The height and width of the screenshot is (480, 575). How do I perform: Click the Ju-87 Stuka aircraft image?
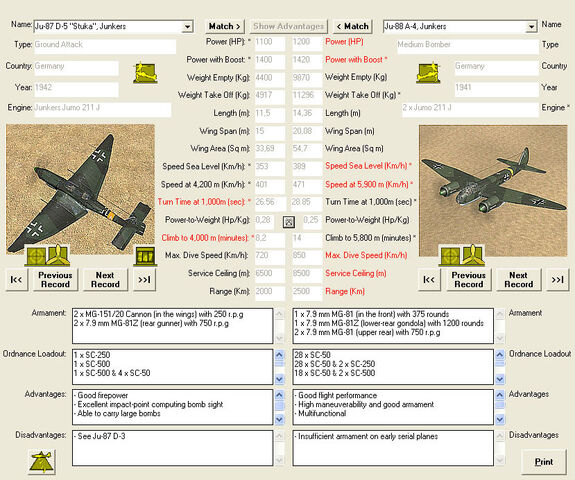point(80,189)
